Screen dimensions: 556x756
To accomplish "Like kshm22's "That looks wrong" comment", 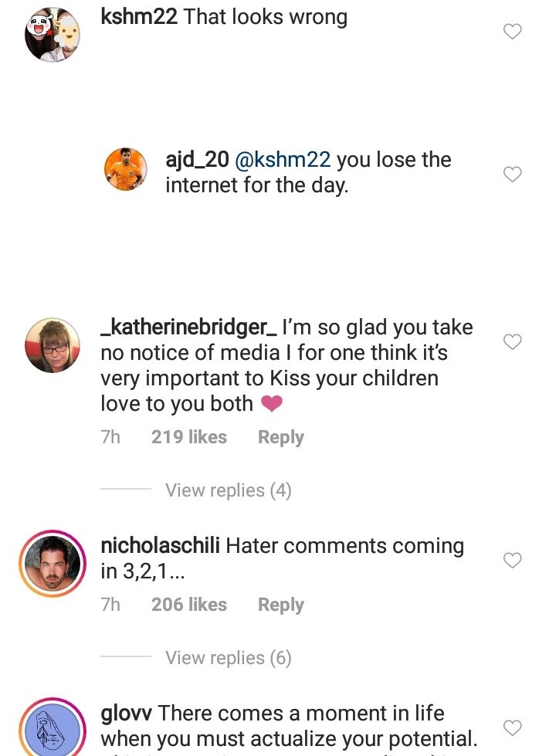I will [512, 32].
